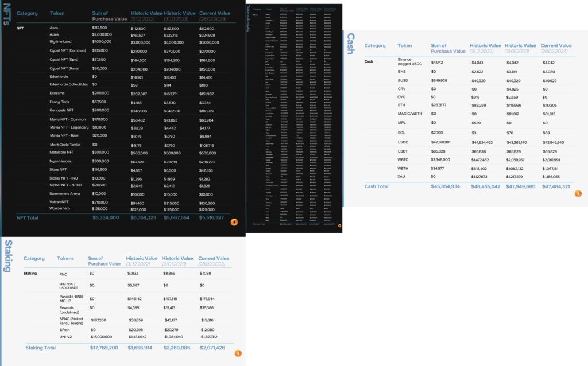Click the Cash Total value $47,484,321
Screen dimensions: 588x366
click(x=556, y=186)
